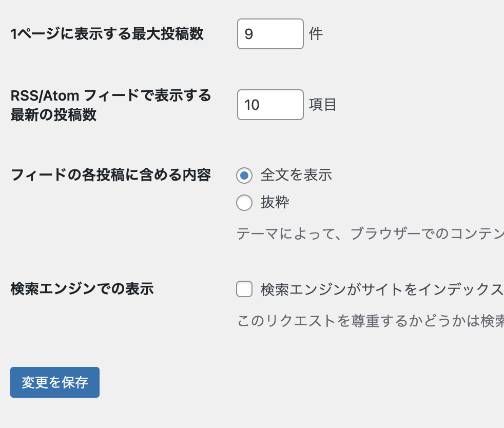The width and height of the screenshot is (504, 428).
Task: Click the field containing the value 9
Action: click(x=270, y=34)
